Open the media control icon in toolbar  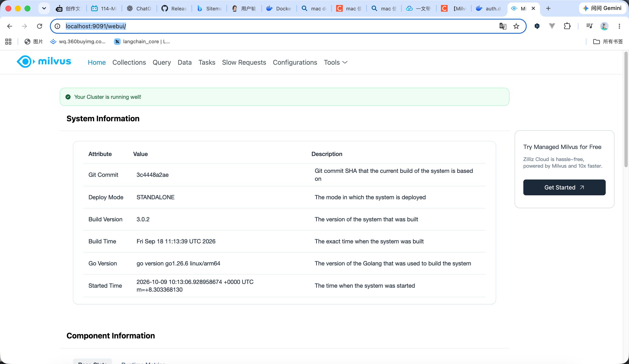589,26
